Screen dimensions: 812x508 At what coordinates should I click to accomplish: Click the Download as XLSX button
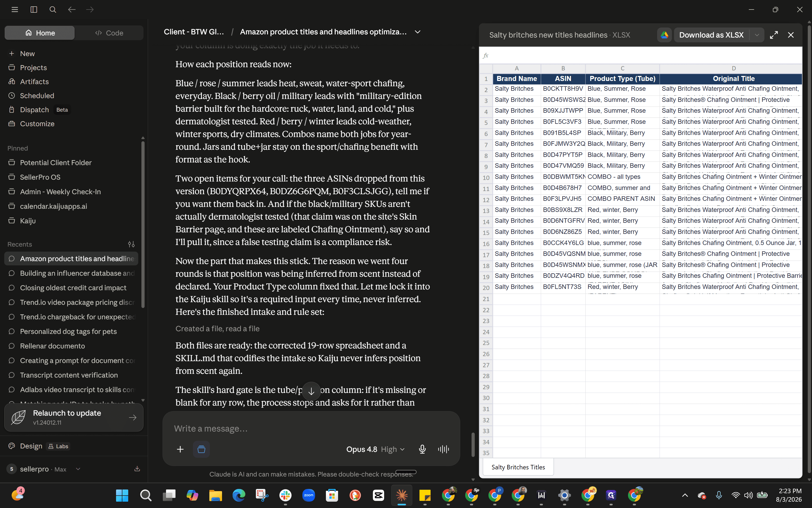click(x=711, y=35)
